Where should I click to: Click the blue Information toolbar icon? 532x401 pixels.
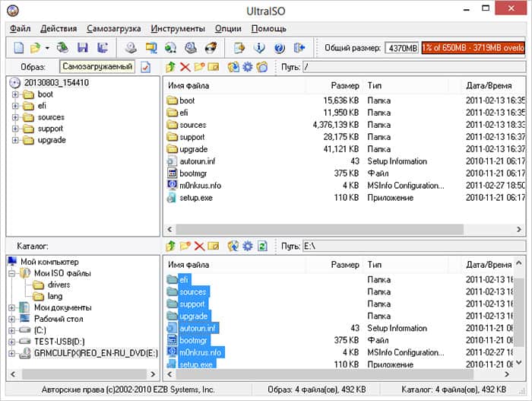click(259, 48)
